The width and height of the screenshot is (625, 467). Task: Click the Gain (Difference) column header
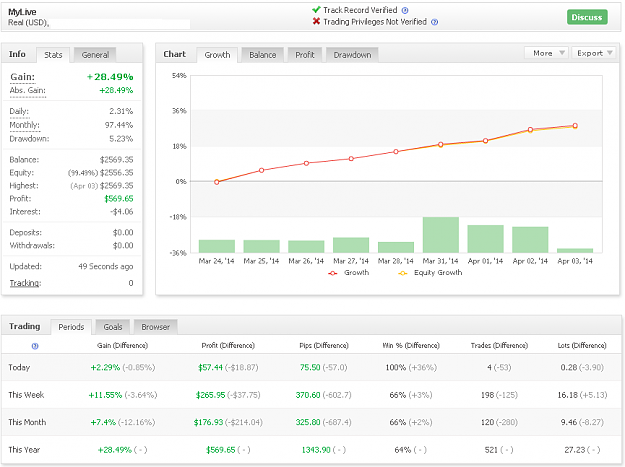pos(122,345)
